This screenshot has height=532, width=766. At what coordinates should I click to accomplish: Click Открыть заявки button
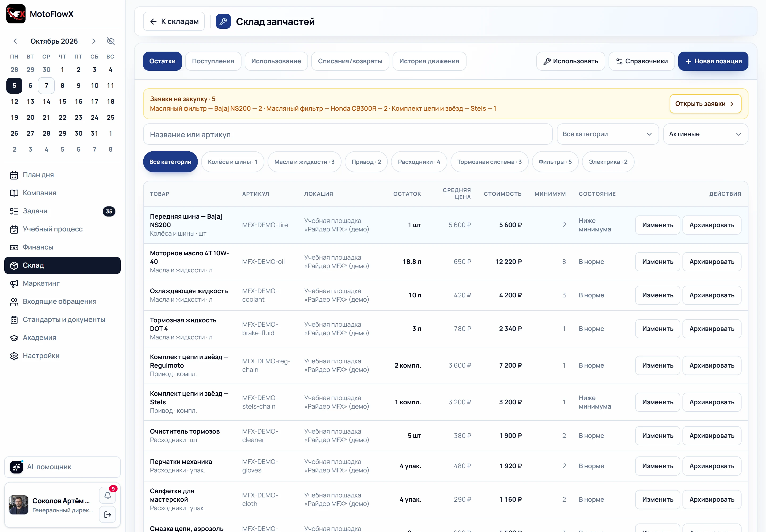705,104
